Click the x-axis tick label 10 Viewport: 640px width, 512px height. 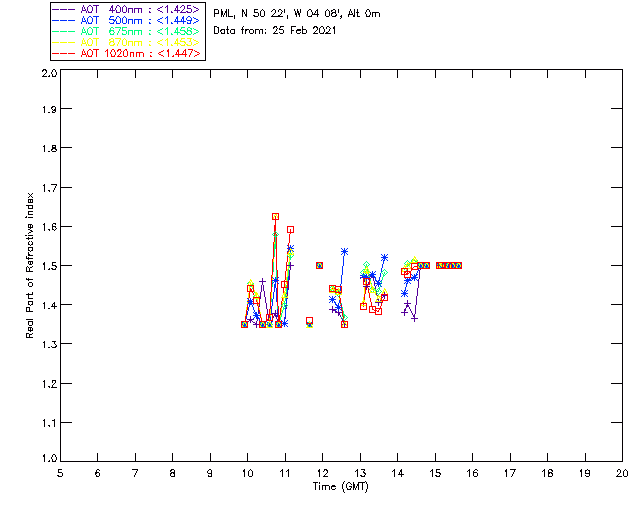(x=247, y=473)
